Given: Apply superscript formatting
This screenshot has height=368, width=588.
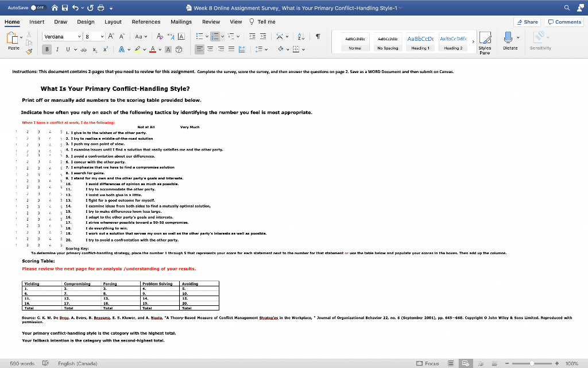Looking at the screenshot, I should pos(106,49).
